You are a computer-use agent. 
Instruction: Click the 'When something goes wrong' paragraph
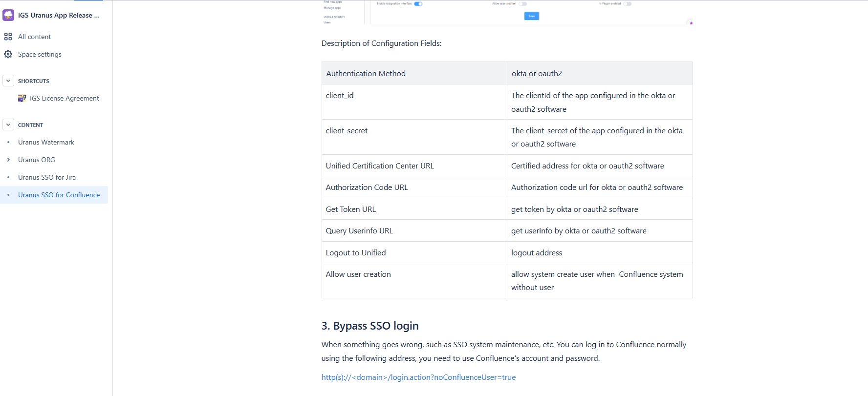coord(504,351)
